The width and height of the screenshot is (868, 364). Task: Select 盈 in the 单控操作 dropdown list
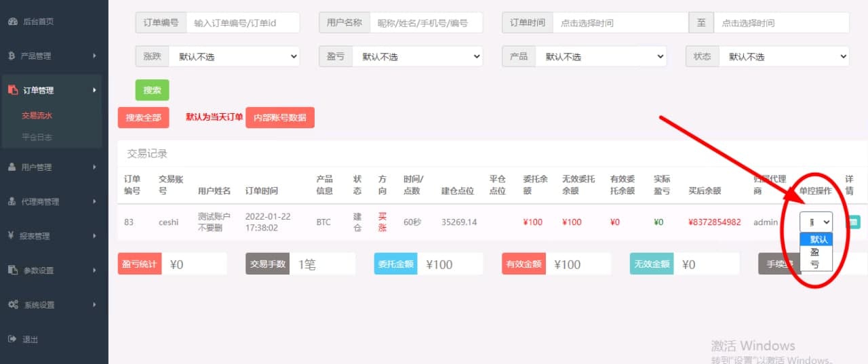pos(814,251)
